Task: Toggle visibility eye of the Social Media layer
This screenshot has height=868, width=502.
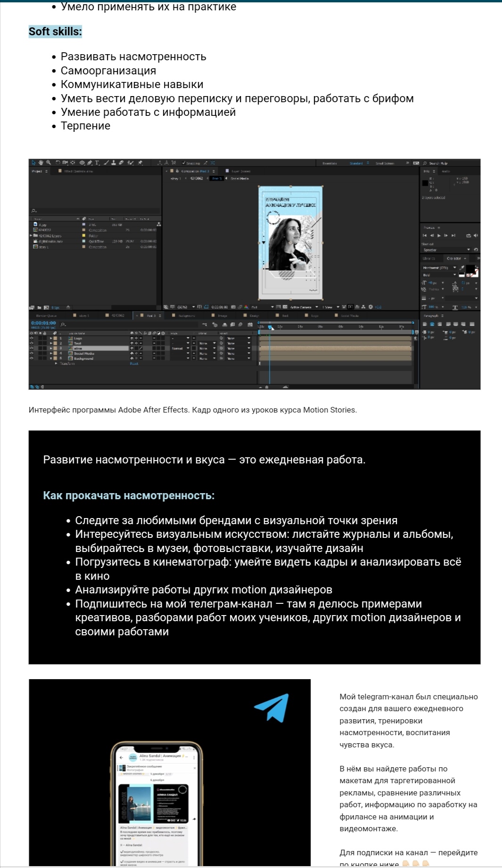Action: coord(32,353)
